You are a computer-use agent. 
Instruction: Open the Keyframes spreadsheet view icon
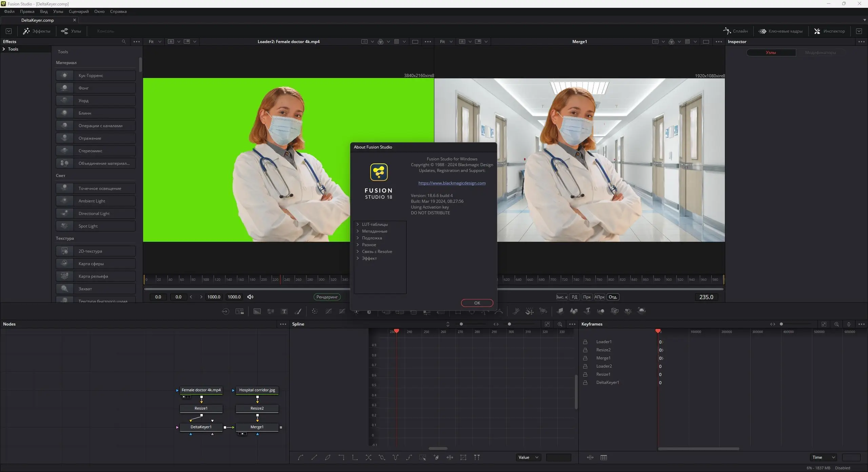click(604, 457)
